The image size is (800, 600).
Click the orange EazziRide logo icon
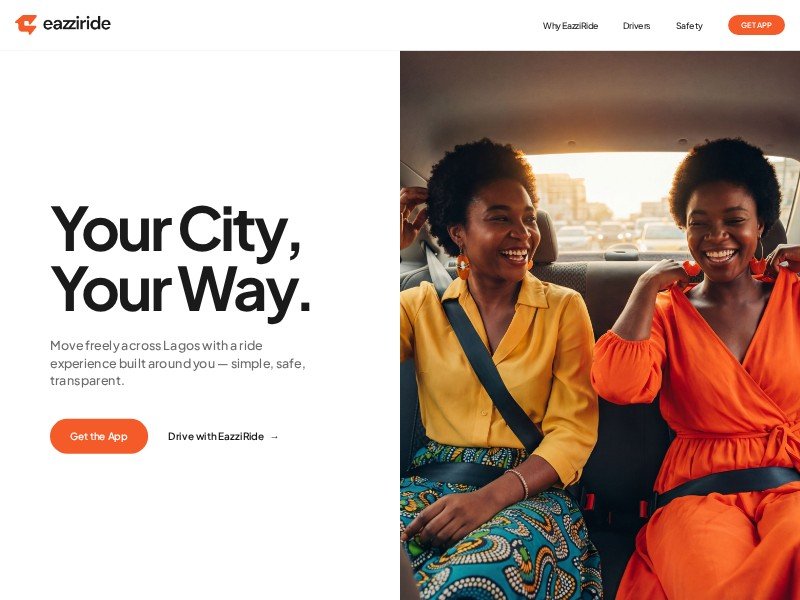26,24
